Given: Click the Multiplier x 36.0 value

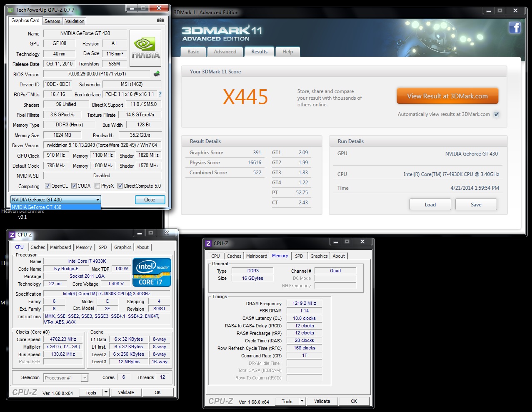Looking at the screenshot, I should pyautogui.click(x=63, y=347).
